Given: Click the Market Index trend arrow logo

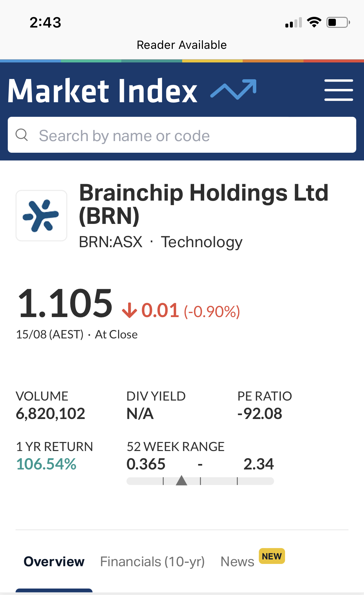Looking at the screenshot, I should click(x=233, y=89).
